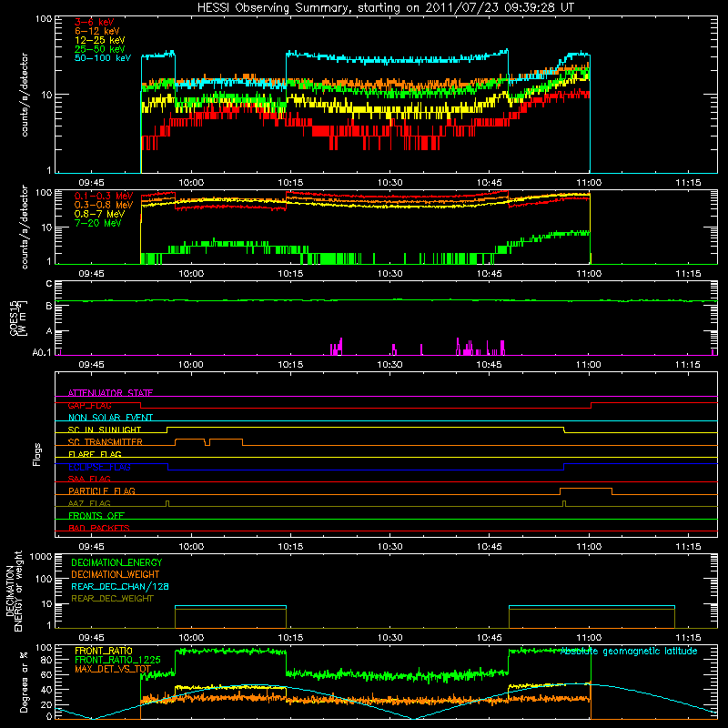Select the SC_TRANSMITTER flag label
728x728 pixels.
105,442
